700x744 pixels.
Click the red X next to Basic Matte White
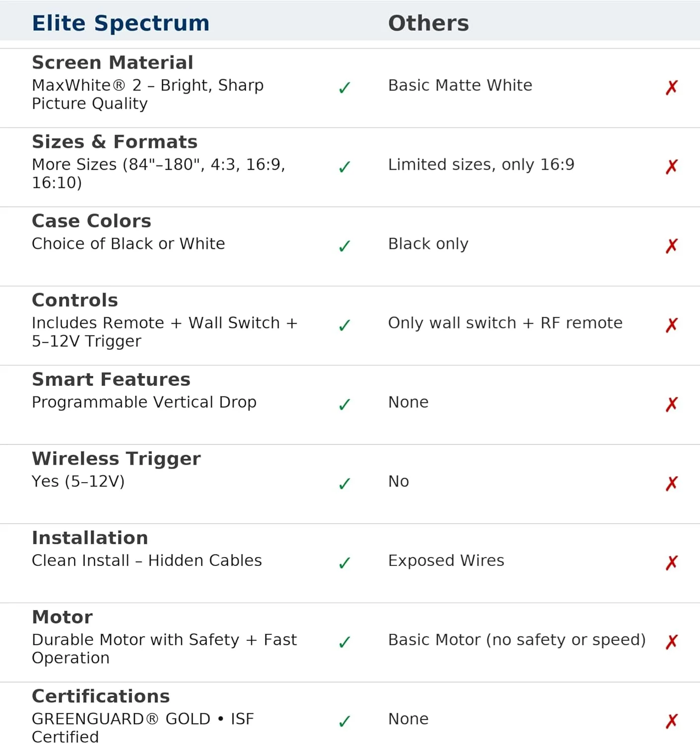(x=672, y=87)
